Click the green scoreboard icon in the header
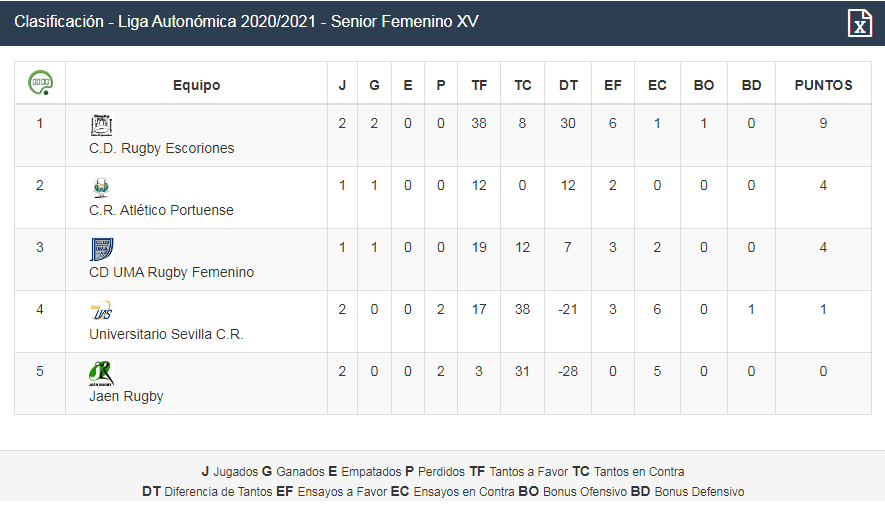Viewport: 885px width, 518px height. [40, 82]
